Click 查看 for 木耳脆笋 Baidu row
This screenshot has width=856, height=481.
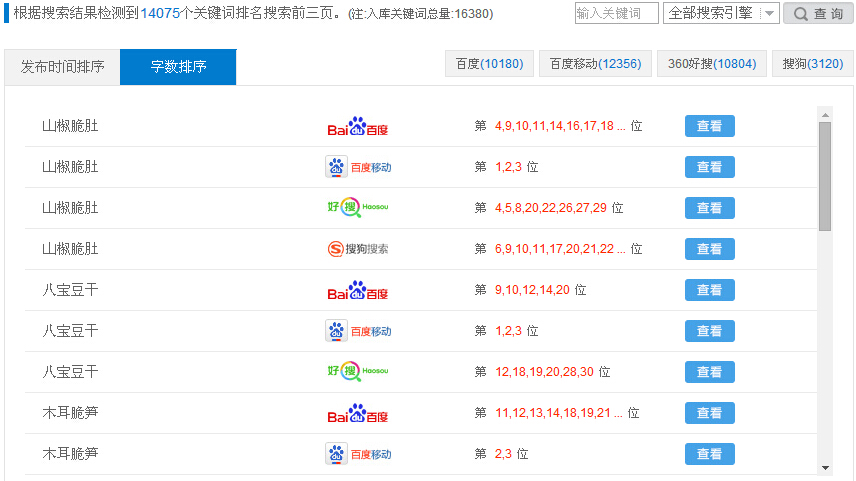tap(710, 413)
